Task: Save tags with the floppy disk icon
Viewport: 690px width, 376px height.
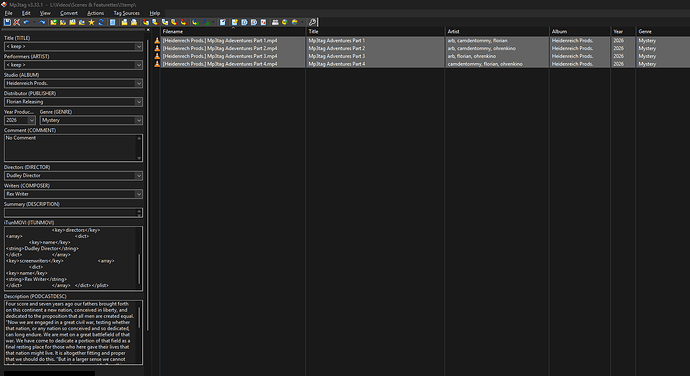Action: (x=7, y=22)
